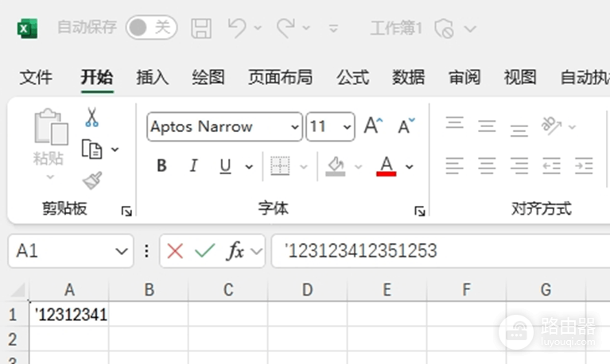The height and width of the screenshot is (364, 610).
Task: Click the Center align icon
Action: coord(487,166)
